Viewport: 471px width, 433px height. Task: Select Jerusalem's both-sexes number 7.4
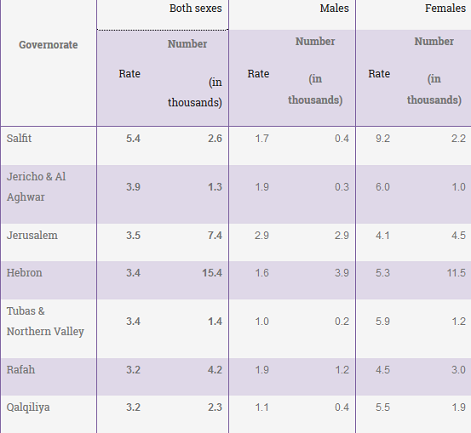[215, 235]
